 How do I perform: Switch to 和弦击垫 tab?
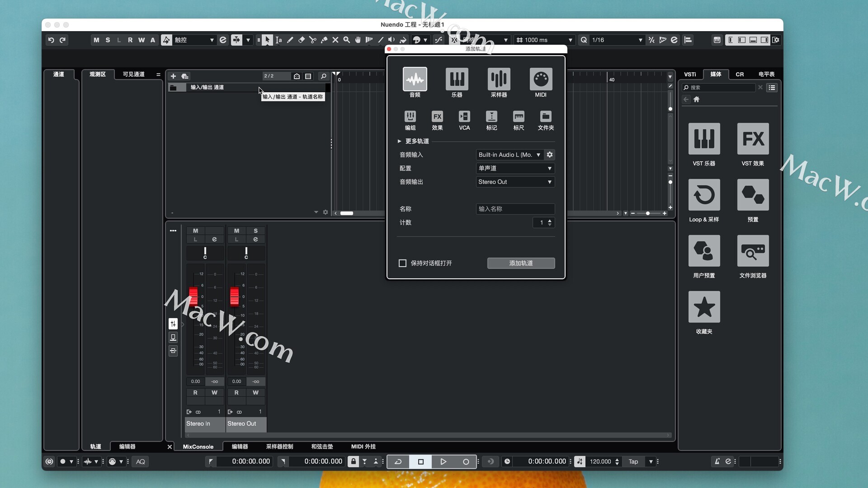point(322,446)
